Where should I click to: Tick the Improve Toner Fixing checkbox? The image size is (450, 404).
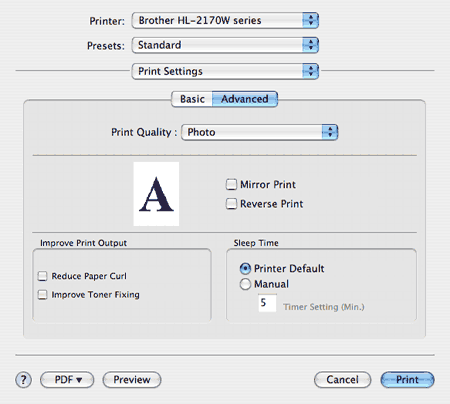42,295
